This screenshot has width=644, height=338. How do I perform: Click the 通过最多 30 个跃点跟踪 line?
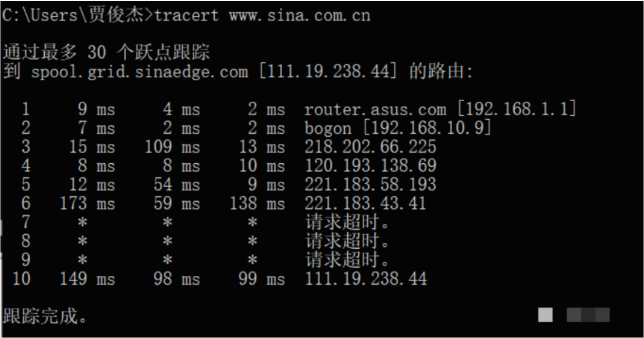click(x=106, y=53)
